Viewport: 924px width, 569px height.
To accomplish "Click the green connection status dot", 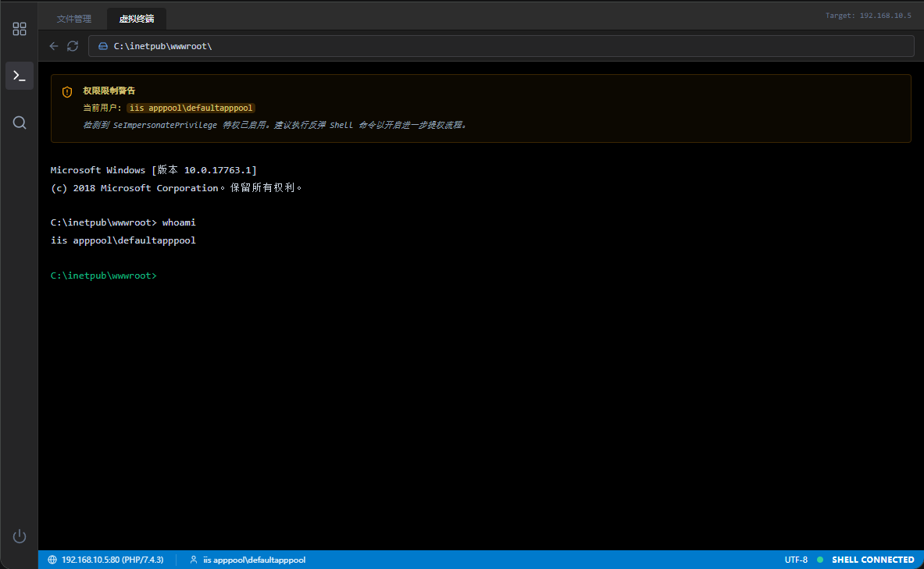I will point(820,560).
